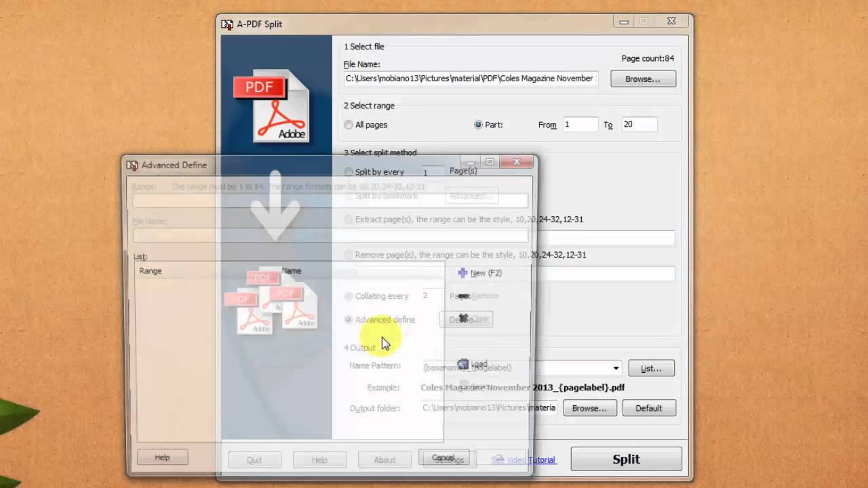The width and height of the screenshot is (868, 488).
Task: Click the purple plus New icon
Action: (x=462, y=272)
